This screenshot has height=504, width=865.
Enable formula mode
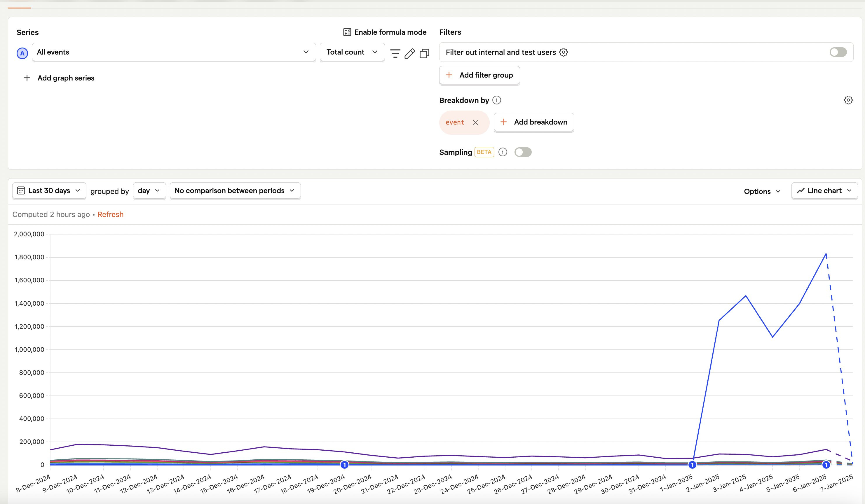pyautogui.click(x=385, y=32)
